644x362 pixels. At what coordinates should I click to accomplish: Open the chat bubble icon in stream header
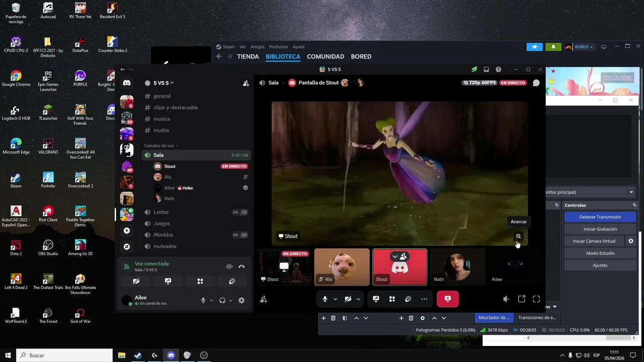pyautogui.click(x=536, y=83)
